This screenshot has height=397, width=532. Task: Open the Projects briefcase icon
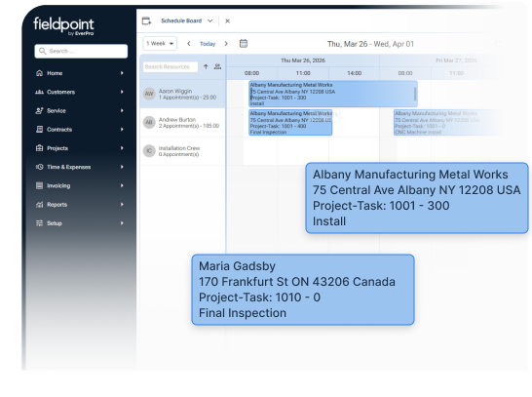pos(39,148)
